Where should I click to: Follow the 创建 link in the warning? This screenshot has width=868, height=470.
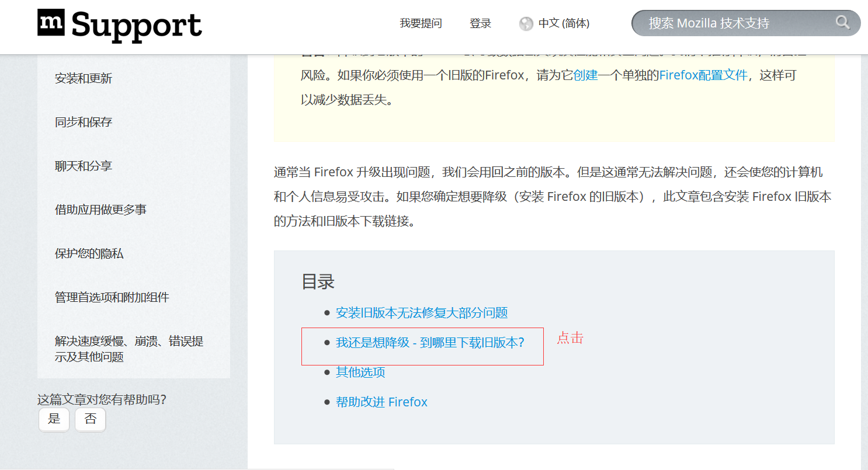point(585,75)
